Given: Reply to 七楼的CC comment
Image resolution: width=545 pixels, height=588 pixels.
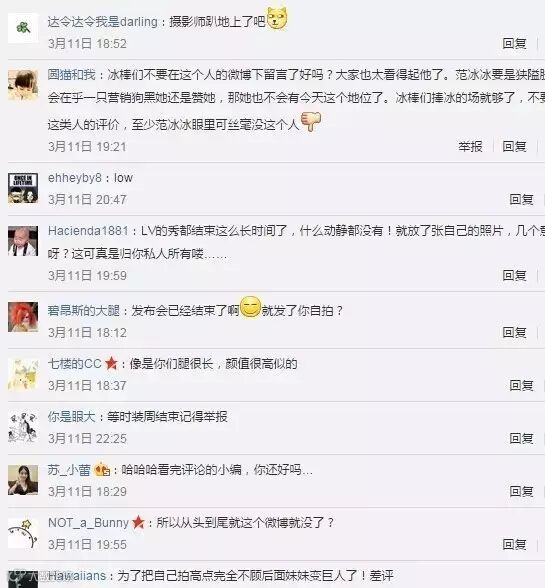Looking at the screenshot, I should pos(521,385).
